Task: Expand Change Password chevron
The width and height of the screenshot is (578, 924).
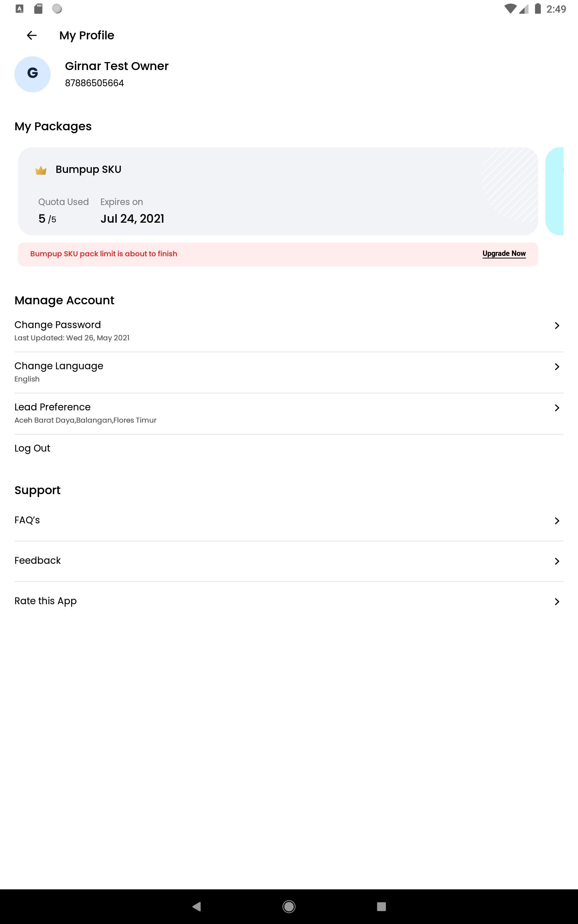Action: point(557,325)
